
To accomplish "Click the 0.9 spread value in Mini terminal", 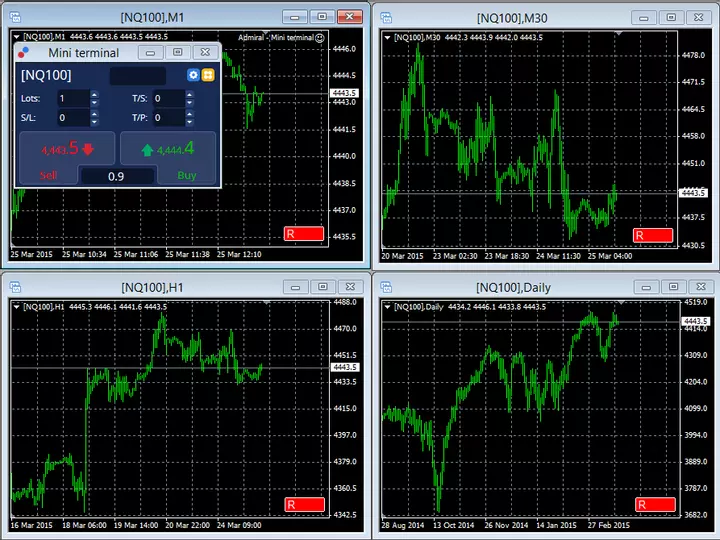I will pos(116,176).
